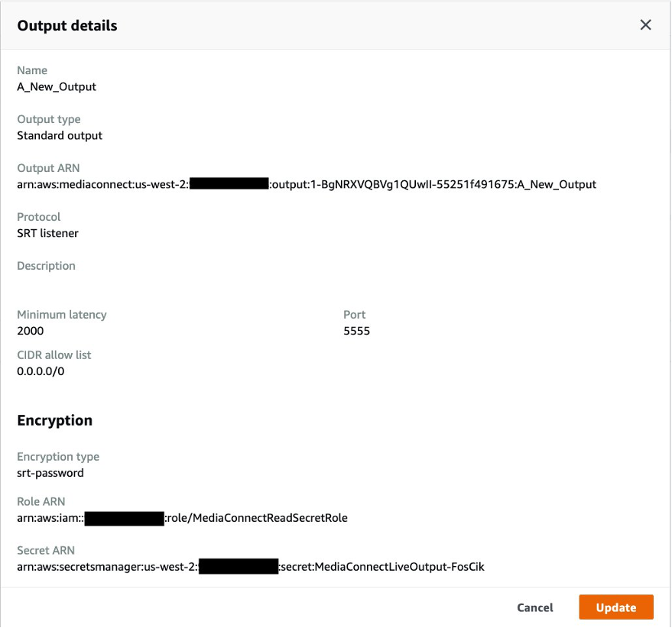Select the Minimum latency value 2000
Image resolution: width=672 pixels, height=628 pixels.
pyautogui.click(x=28, y=331)
